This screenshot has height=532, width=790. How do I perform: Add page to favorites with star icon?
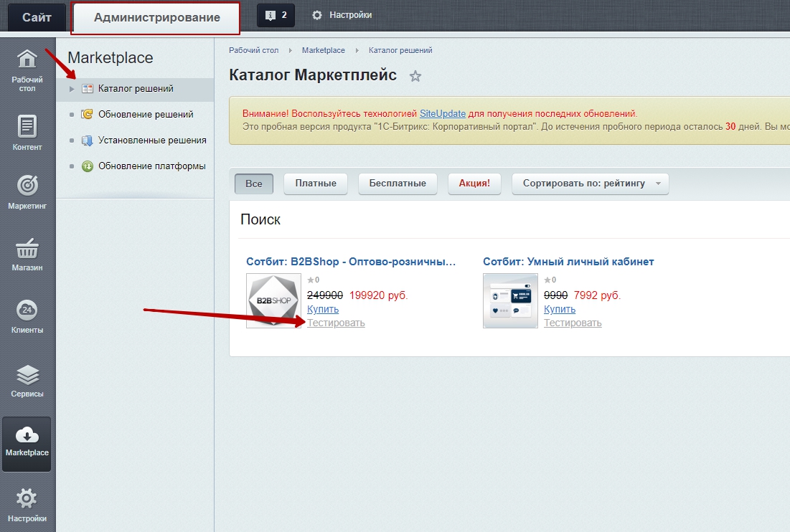415,77
